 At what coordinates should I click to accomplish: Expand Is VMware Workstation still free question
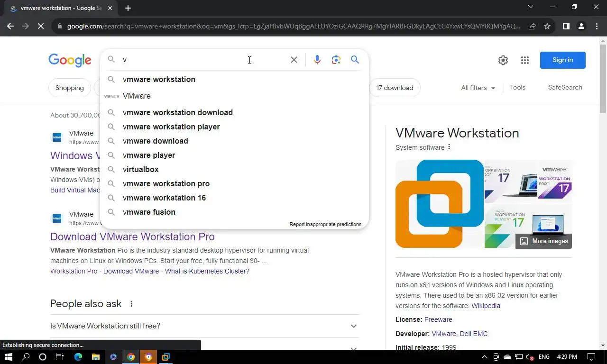pos(204,326)
